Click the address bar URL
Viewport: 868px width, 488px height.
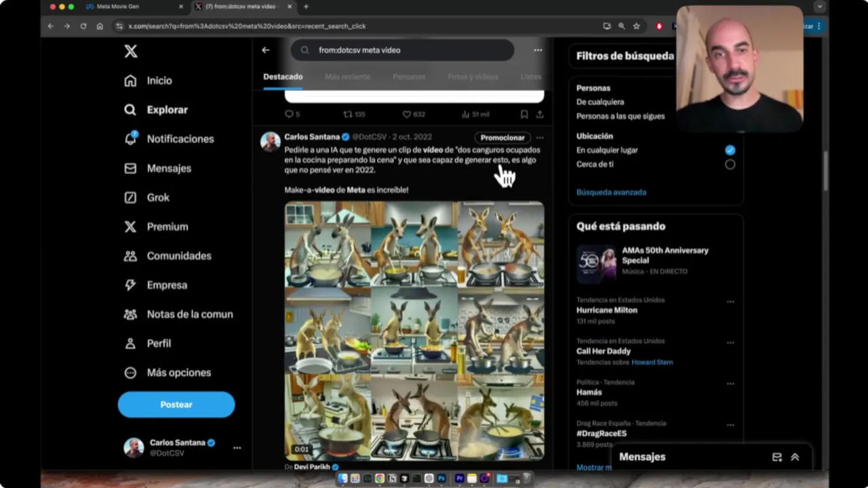[x=247, y=26]
